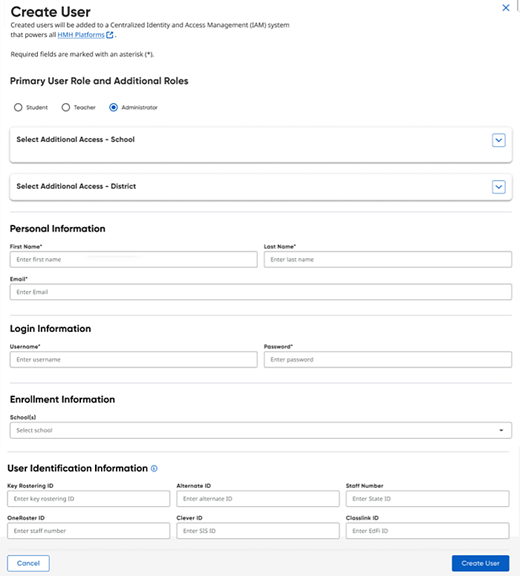The width and height of the screenshot is (520, 576).
Task: Click the Classlink ID field
Action: pyautogui.click(x=427, y=531)
